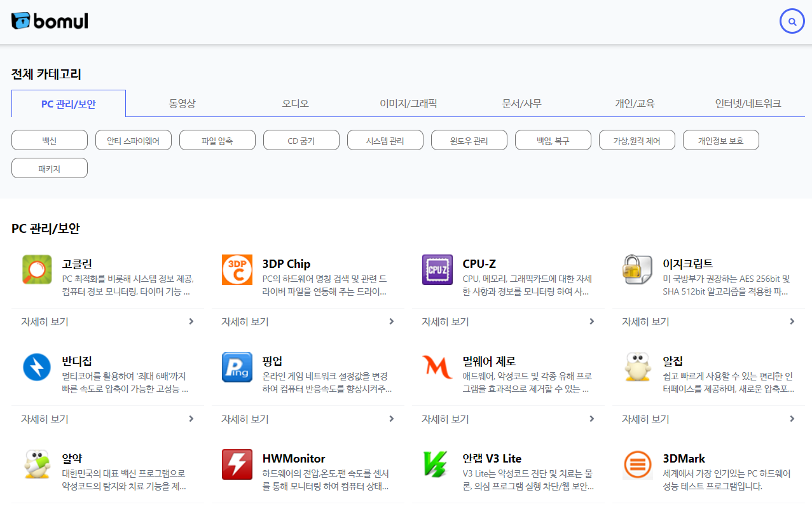
Task: Click the 이지크립트 padlock icon
Action: 638,270
